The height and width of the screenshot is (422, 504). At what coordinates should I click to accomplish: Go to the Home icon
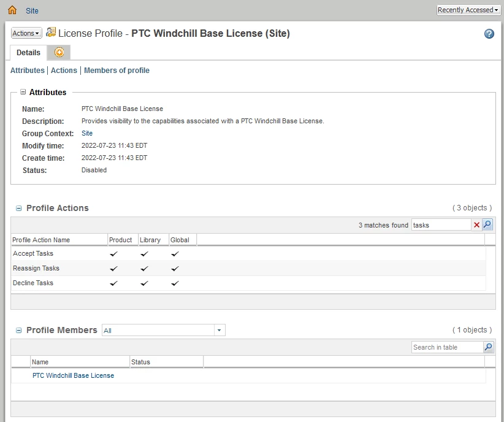click(12, 10)
